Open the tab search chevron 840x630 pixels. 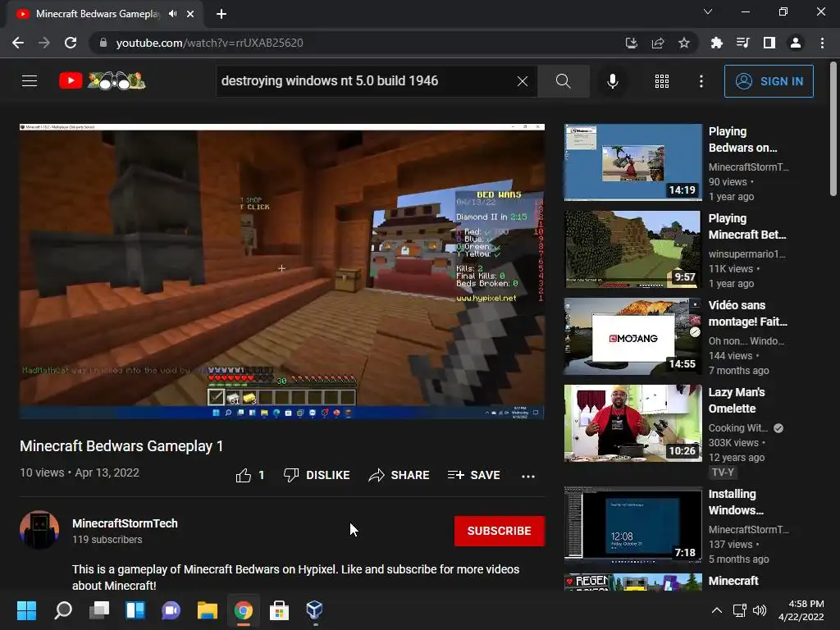(x=708, y=11)
